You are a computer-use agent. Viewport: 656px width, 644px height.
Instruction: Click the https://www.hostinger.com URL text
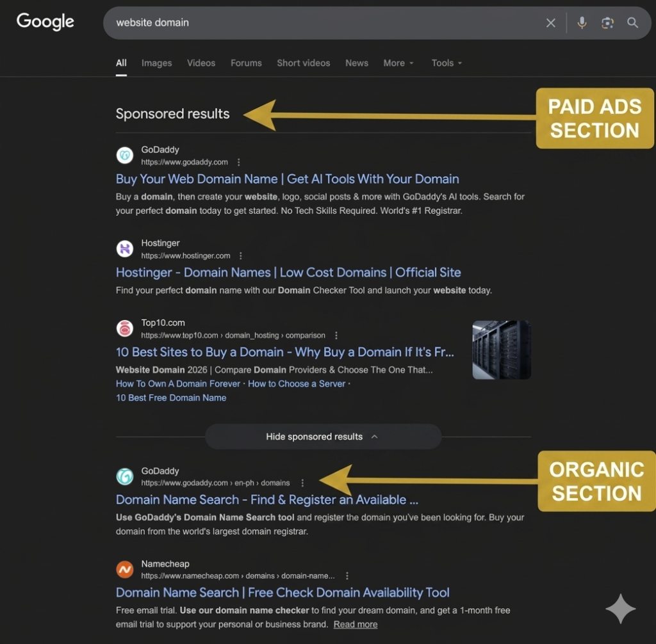[185, 256]
